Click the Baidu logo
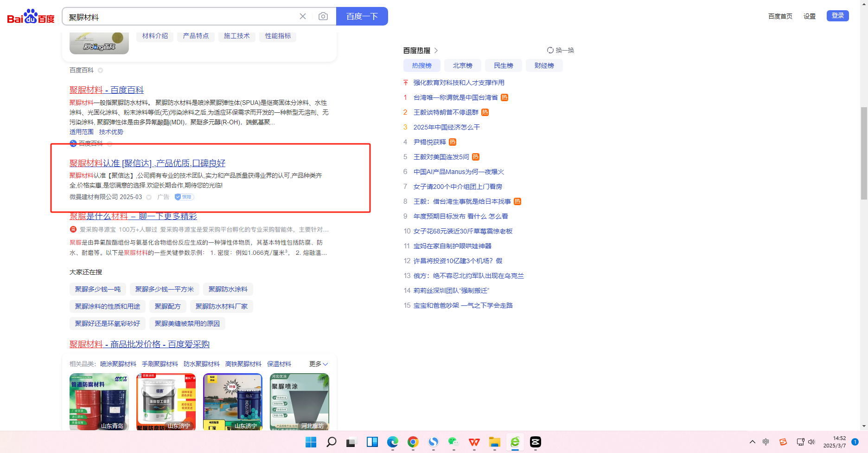Screen dimensions: 868x453 [x=31, y=17]
